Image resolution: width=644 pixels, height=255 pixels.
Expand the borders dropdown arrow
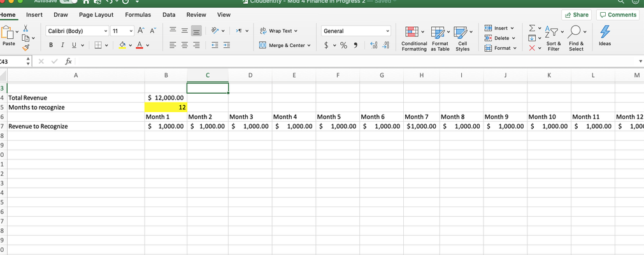coord(107,45)
